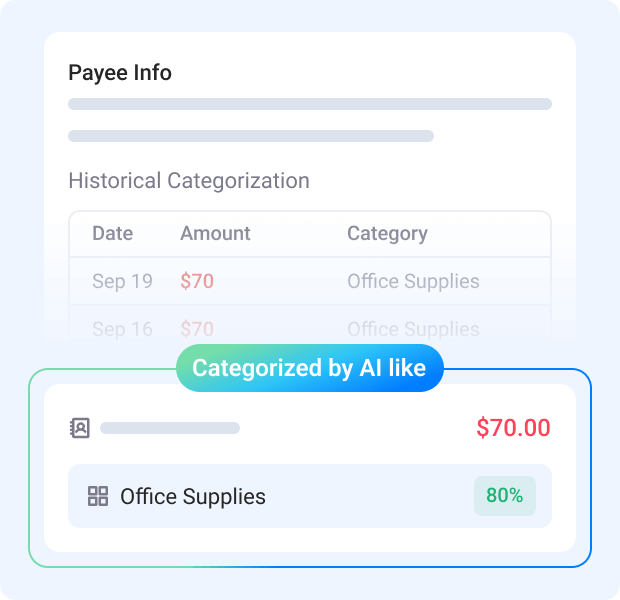Select the Sep 16 date cell
This screenshot has width=620, height=600.
point(122,329)
